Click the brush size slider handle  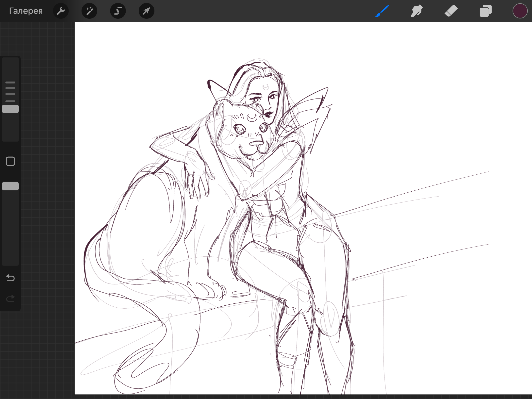(10, 109)
